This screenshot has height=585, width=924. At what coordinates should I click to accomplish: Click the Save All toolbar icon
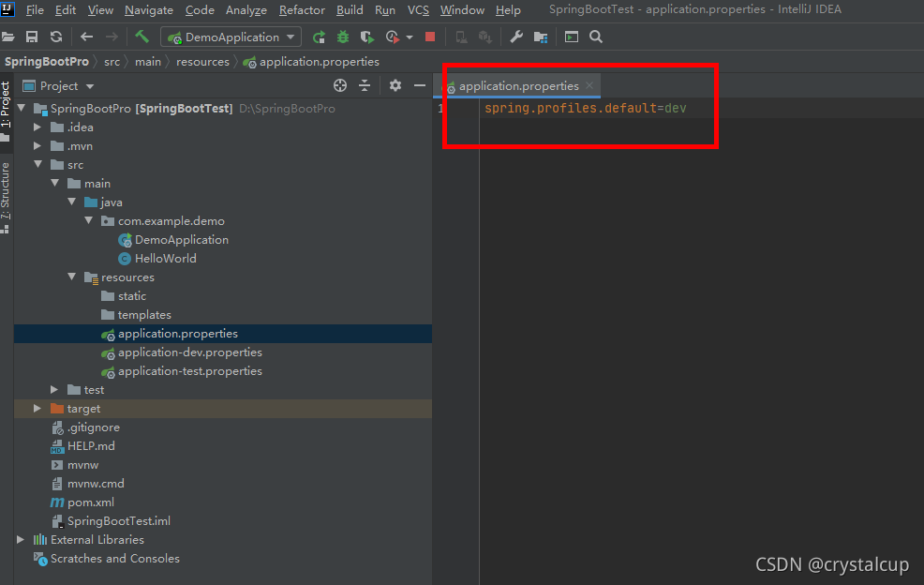[x=32, y=37]
